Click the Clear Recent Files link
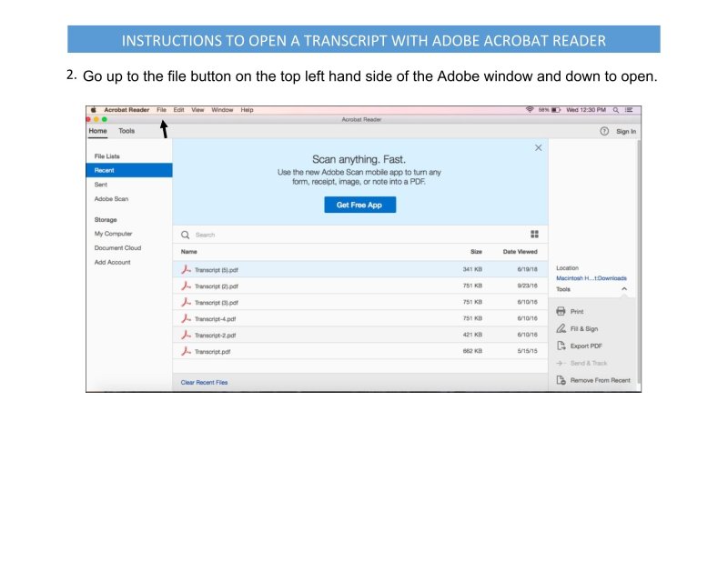Viewport: 728px width, 562px height. point(204,382)
